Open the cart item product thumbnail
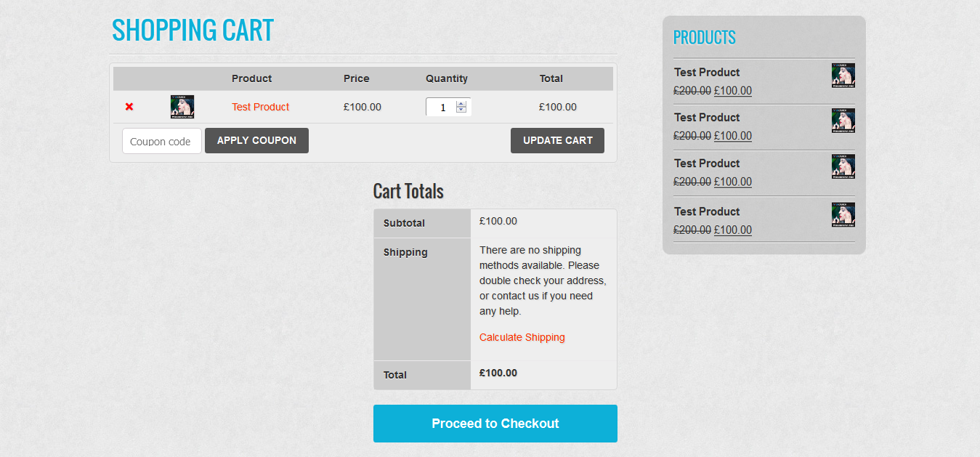This screenshot has height=457, width=980. 182,107
